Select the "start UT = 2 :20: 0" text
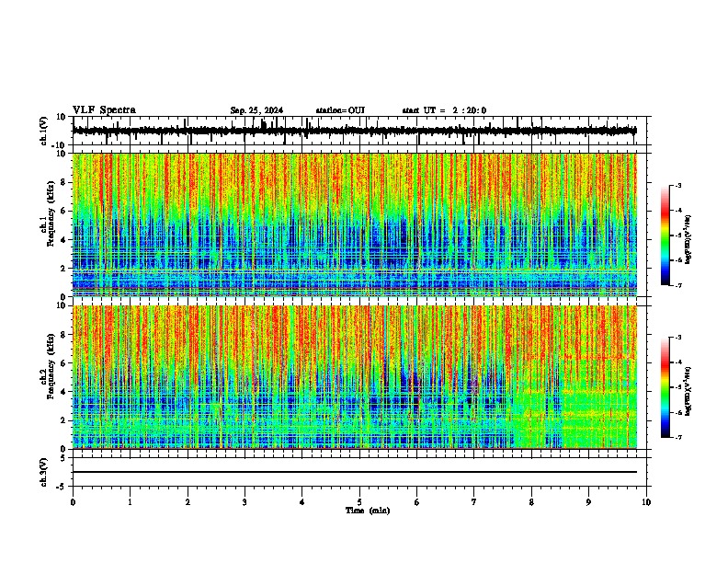The width and height of the screenshot is (728, 563). [x=444, y=110]
